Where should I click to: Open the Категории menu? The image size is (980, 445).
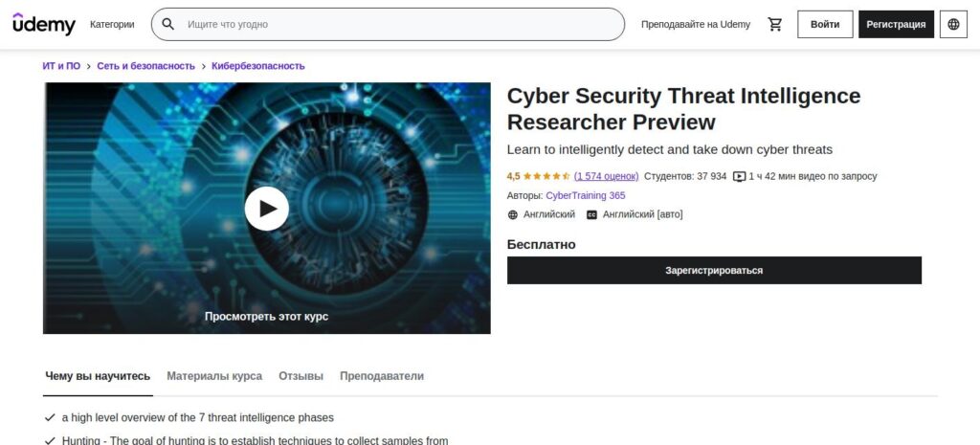tap(112, 24)
